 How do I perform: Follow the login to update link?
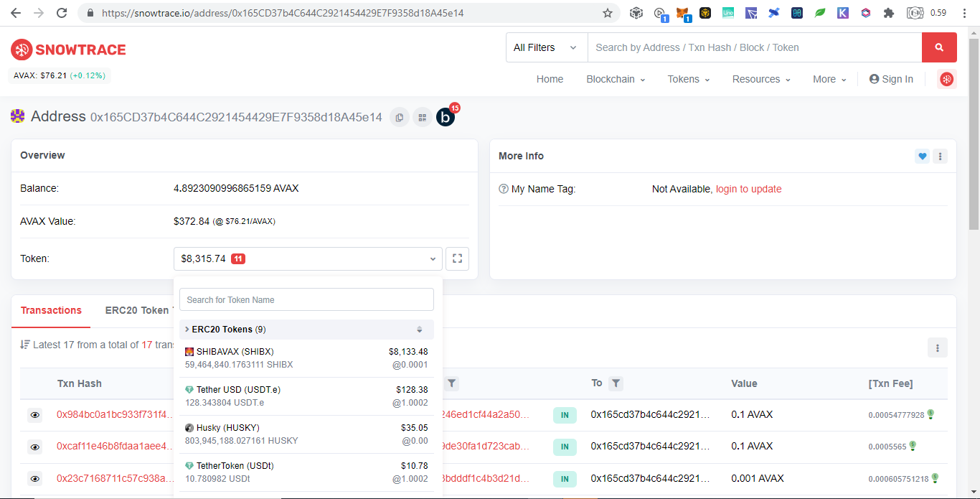point(748,189)
